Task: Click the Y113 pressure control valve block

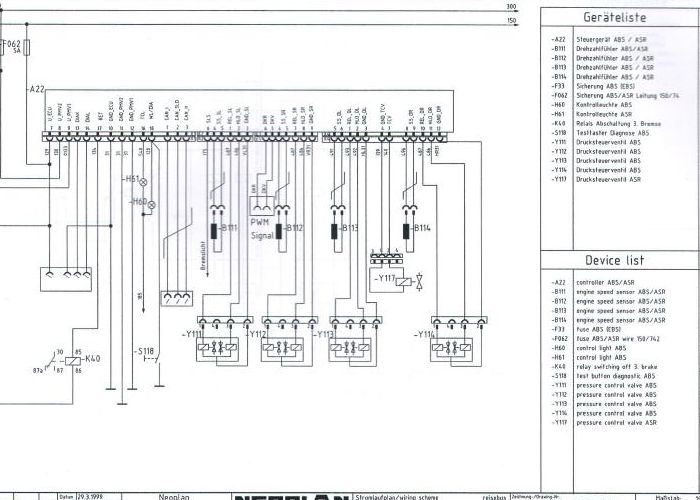Action: 350,349
